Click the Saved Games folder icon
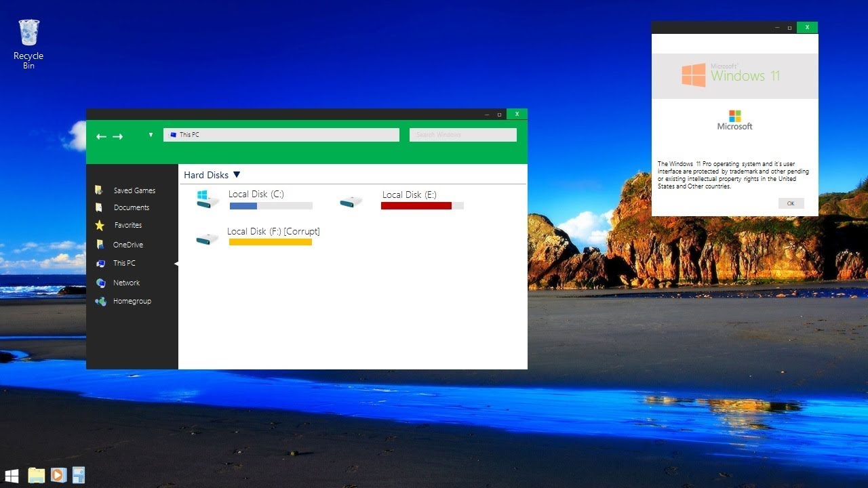Image resolution: width=868 pixels, height=488 pixels. coord(99,190)
